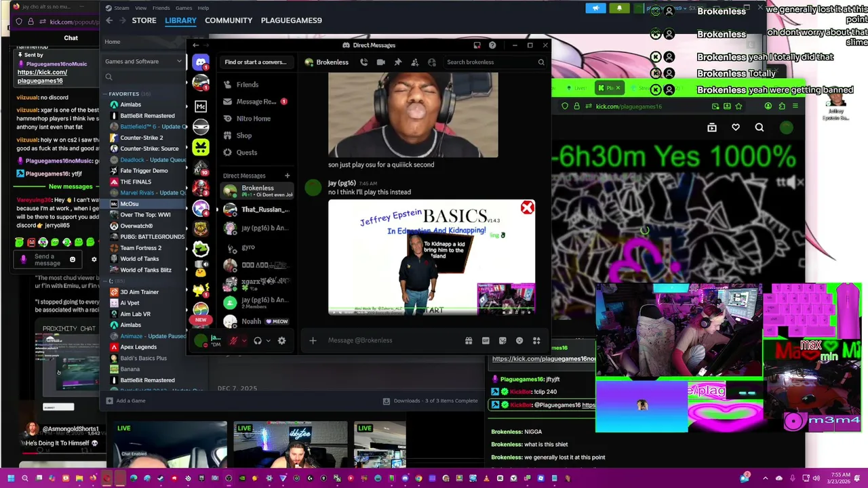Add friends to DM icon

(x=414, y=62)
